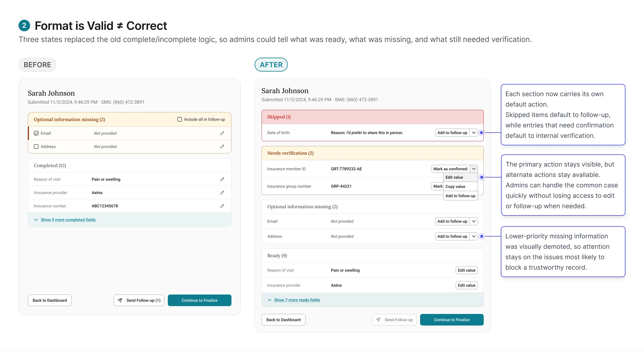
Task: Edit Reason of visit via pencil icon
Action: pos(222,179)
